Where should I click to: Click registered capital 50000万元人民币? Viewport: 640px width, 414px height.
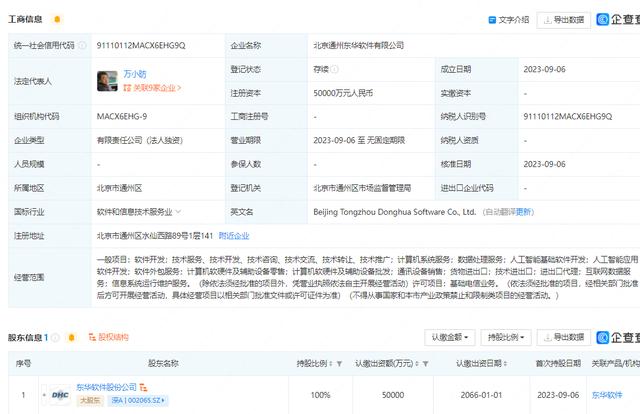click(x=343, y=93)
